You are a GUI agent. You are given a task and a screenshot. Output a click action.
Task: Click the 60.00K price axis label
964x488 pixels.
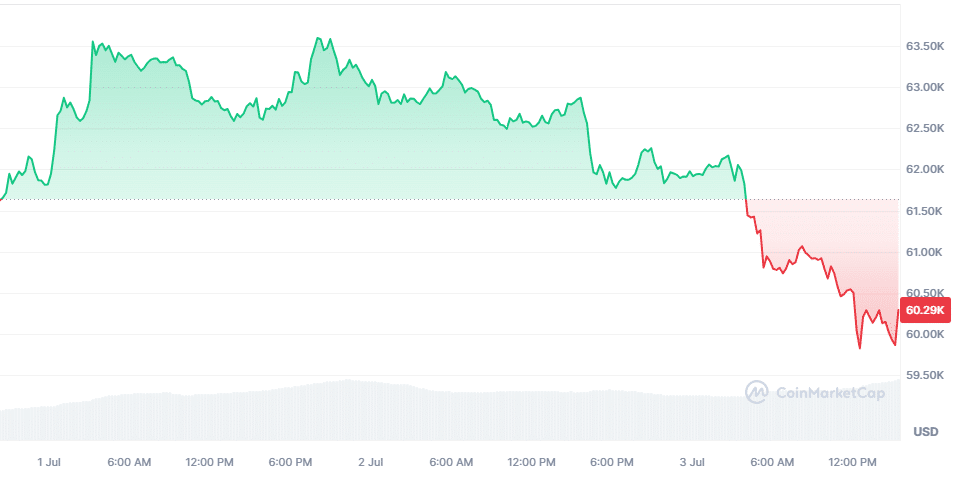pyautogui.click(x=925, y=334)
